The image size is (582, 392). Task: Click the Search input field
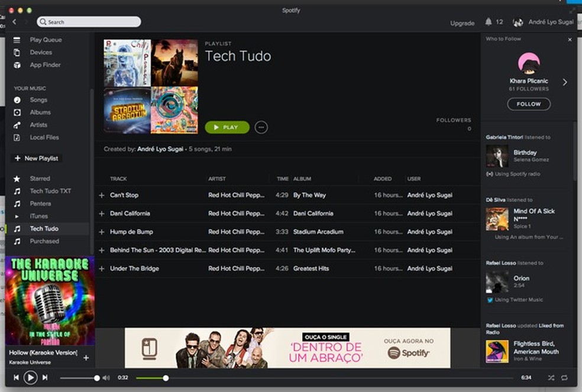click(x=89, y=21)
